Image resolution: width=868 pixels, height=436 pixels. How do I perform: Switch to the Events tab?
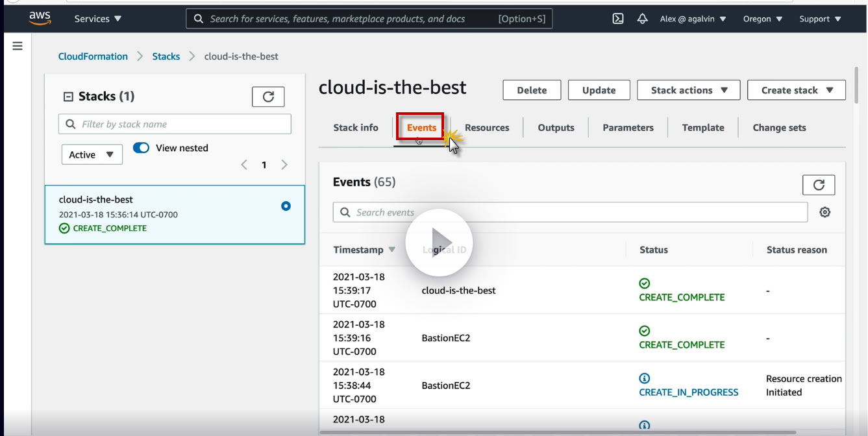point(421,128)
